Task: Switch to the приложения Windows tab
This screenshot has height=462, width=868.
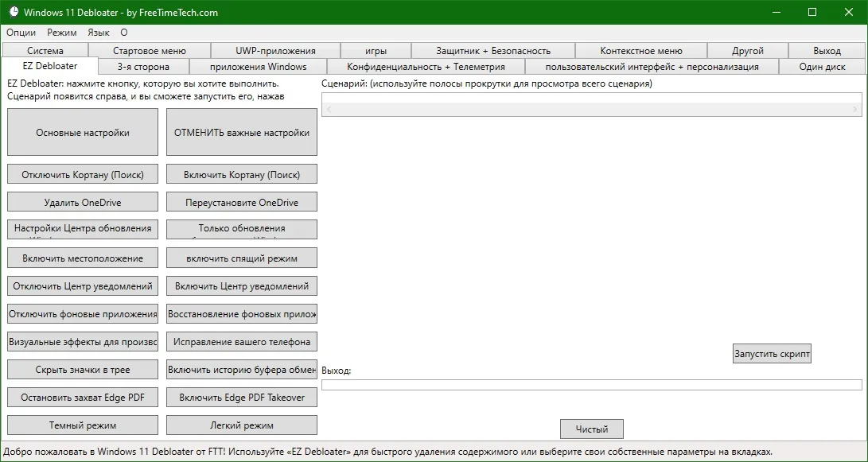Action: (x=258, y=67)
